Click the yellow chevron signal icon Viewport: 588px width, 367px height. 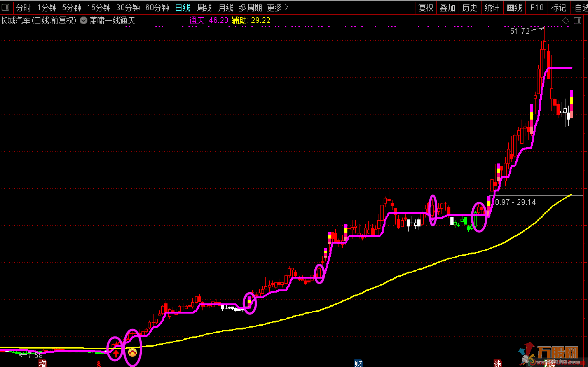133,352
